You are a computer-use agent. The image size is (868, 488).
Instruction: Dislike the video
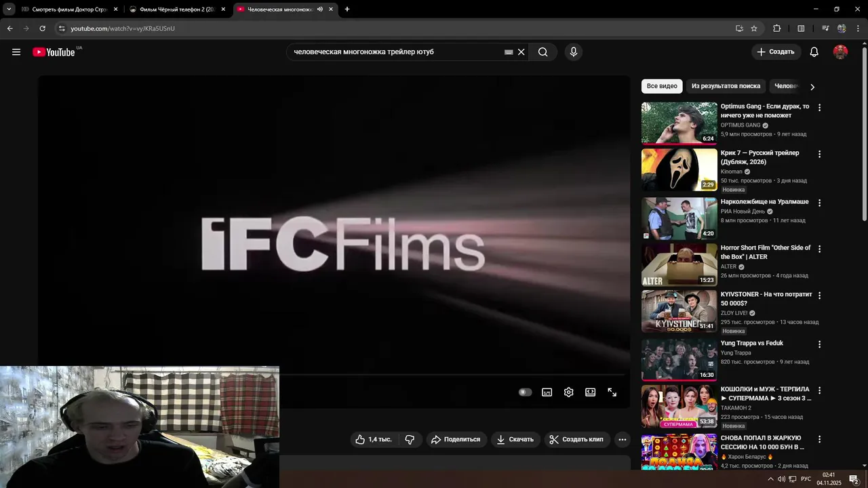pos(410,439)
